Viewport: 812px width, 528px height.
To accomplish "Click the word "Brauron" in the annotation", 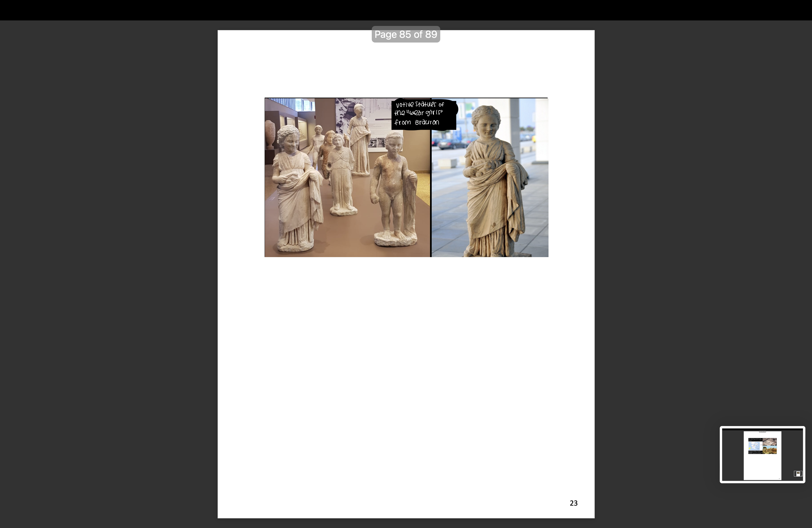I will [428, 122].
